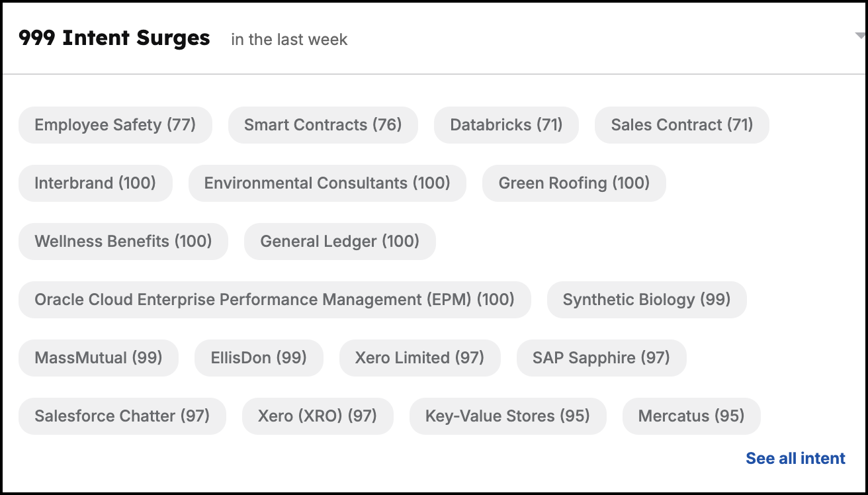
Task: Select the Synthetic Biology (99) tag
Action: pyautogui.click(x=647, y=300)
